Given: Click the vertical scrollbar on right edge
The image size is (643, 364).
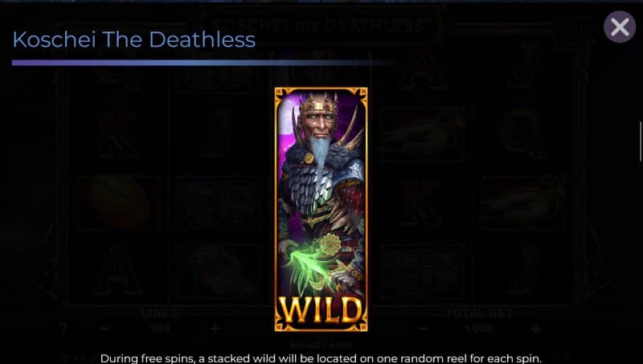Looking at the screenshot, I should (641, 141).
